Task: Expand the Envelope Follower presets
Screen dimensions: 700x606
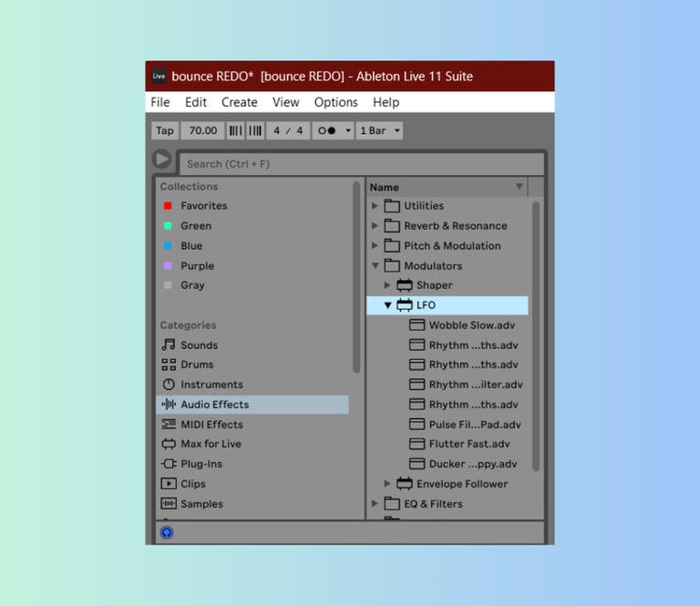Action: (x=387, y=484)
